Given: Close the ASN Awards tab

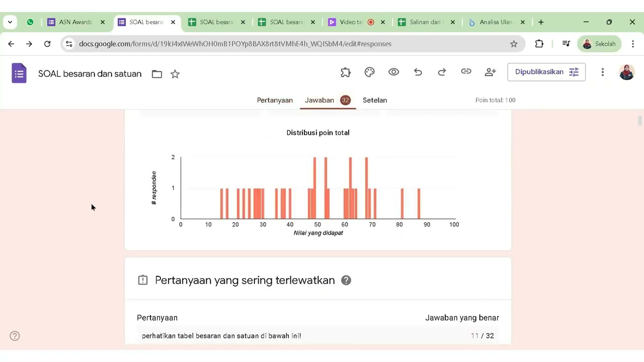Looking at the screenshot, I should [103, 22].
